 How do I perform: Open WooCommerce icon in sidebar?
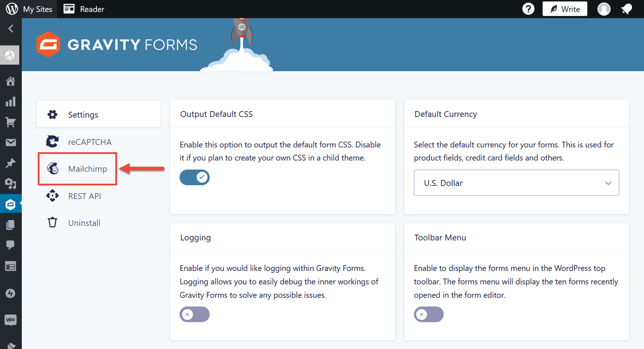(x=11, y=320)
